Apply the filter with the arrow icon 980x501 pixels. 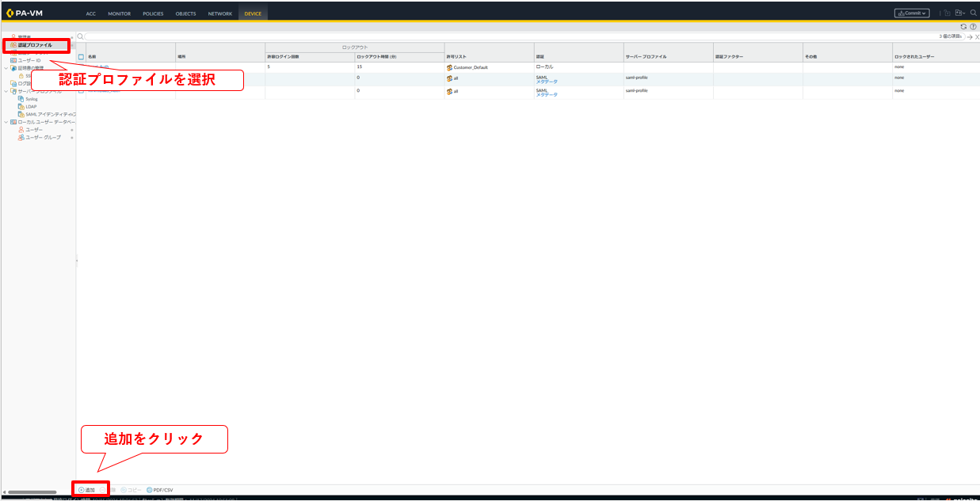[x=970, y=37]
